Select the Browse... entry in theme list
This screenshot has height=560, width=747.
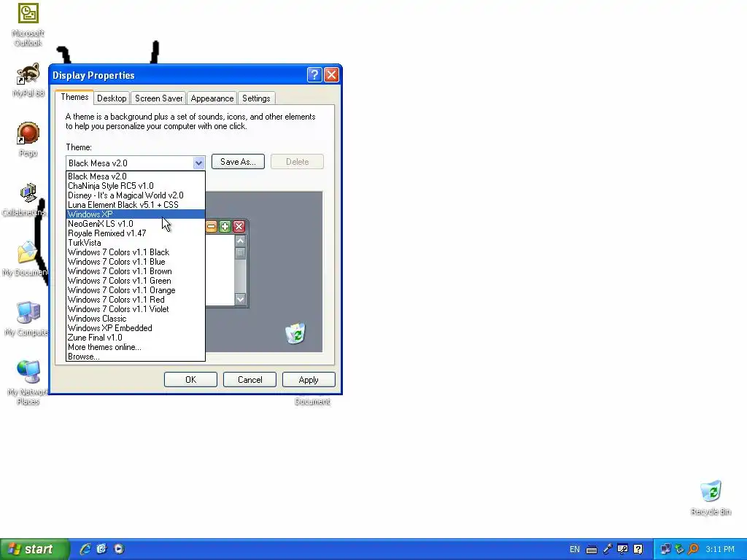tap(135, 357)
